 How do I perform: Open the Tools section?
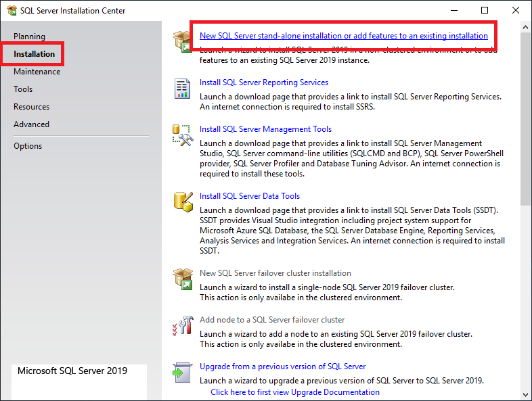(x=23, y=89)
